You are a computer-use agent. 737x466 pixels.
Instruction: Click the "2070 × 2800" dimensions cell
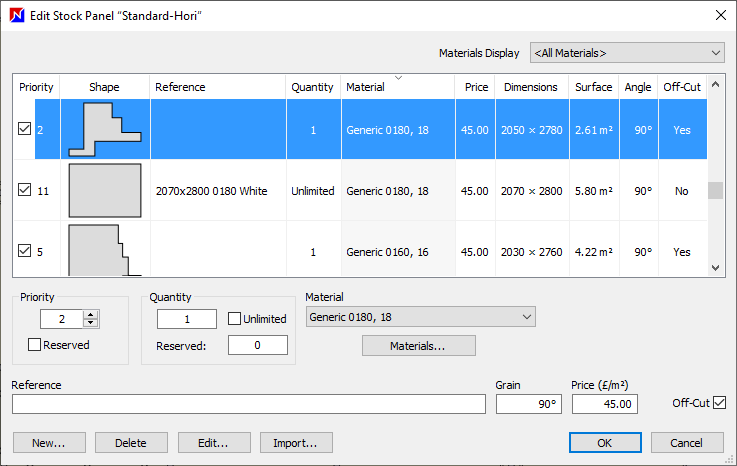pos(532,191)
